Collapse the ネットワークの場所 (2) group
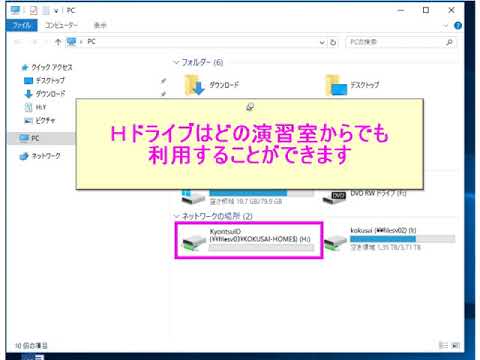The width and height of the screenshot is (480, 360). click(177, 216)
